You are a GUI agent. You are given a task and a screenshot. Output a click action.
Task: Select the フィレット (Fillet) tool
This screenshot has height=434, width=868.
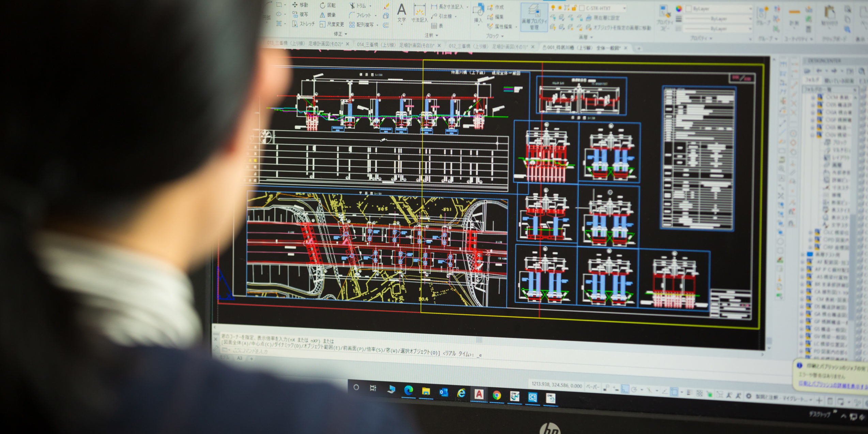(x=360, y=15)
